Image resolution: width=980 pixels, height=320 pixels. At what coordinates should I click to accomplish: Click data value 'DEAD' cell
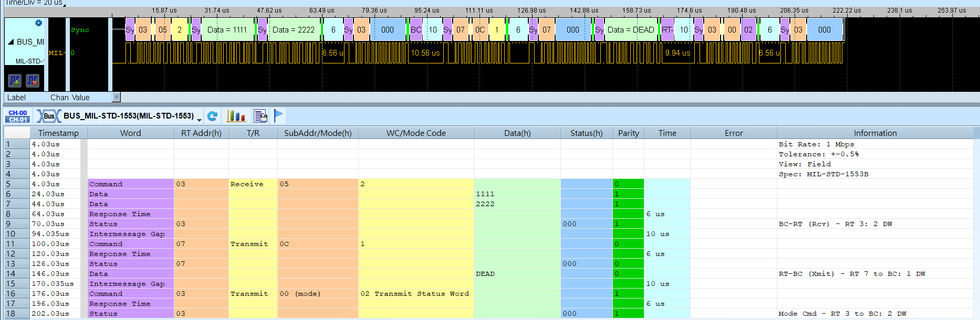click(x=517, y=274)
